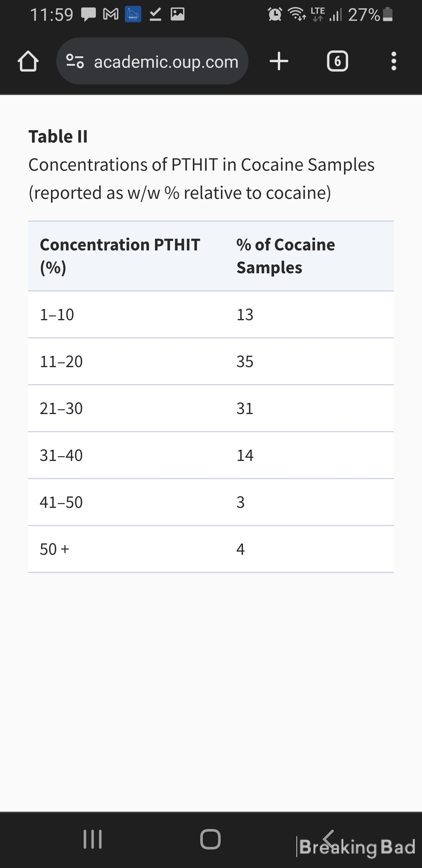
Task: Tap the academic.oup.com address bar
Action: pyautogui.click(x=152, y=61)
